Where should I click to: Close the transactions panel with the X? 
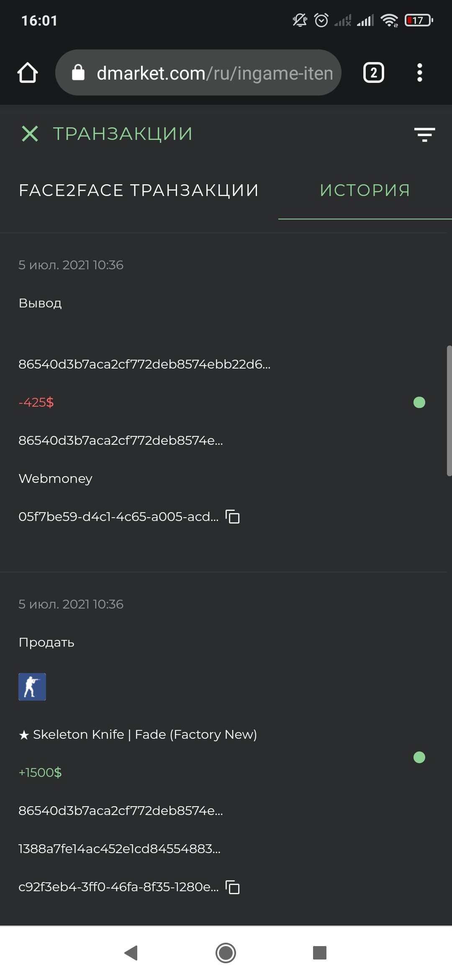coord(30,134)
